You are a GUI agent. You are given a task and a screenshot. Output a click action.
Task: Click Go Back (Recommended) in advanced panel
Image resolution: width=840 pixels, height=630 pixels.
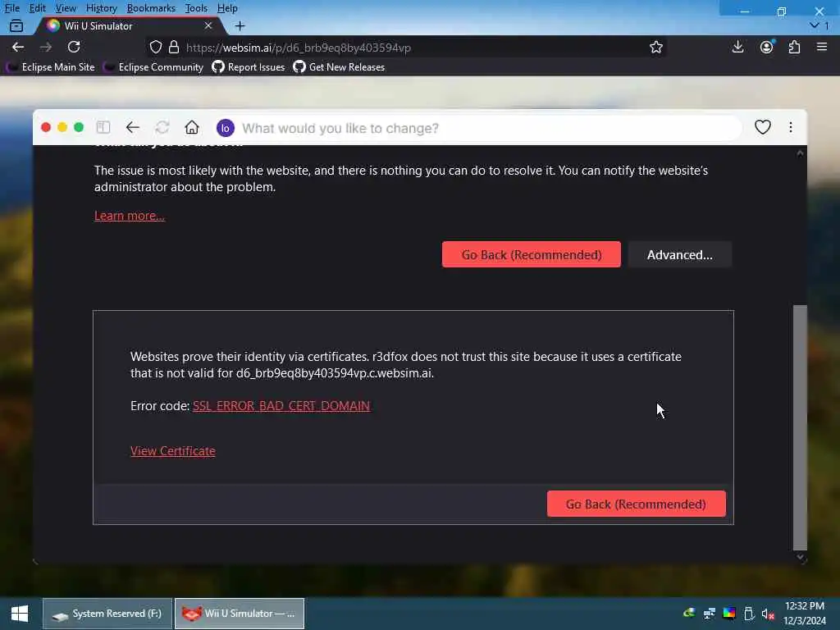(x=637, y=504)
